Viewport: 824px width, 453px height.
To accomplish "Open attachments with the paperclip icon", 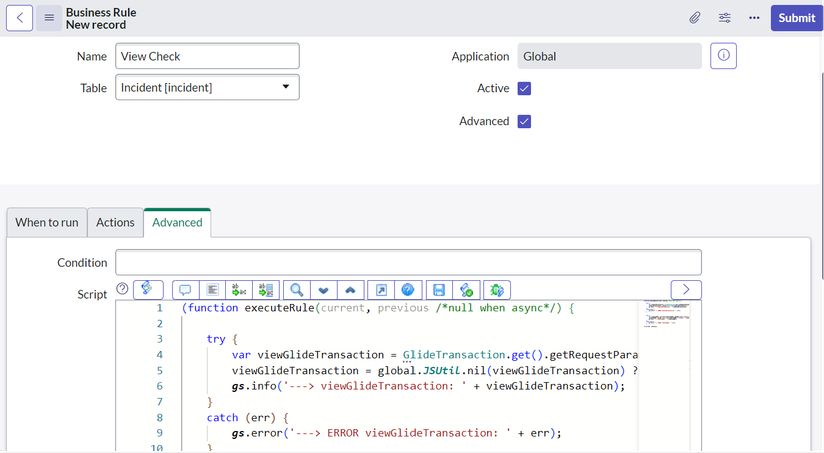I will pyautogui.click(x=694, y=18).
